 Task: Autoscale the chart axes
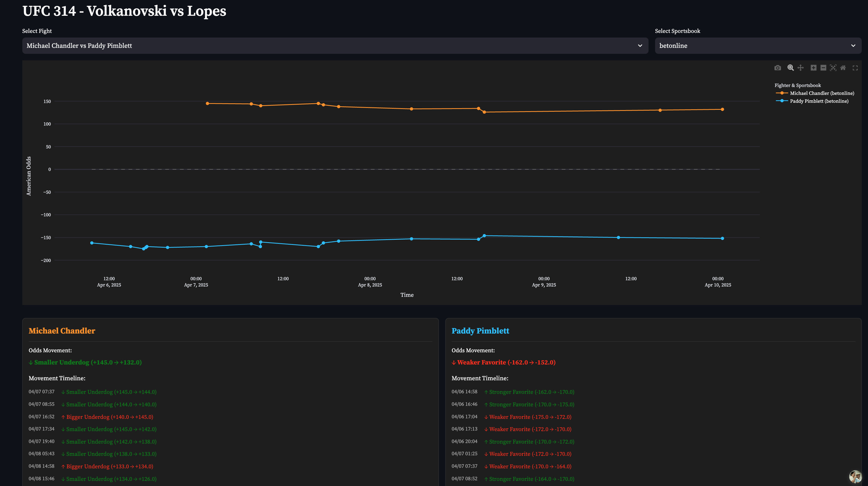(x=833, y=68)
